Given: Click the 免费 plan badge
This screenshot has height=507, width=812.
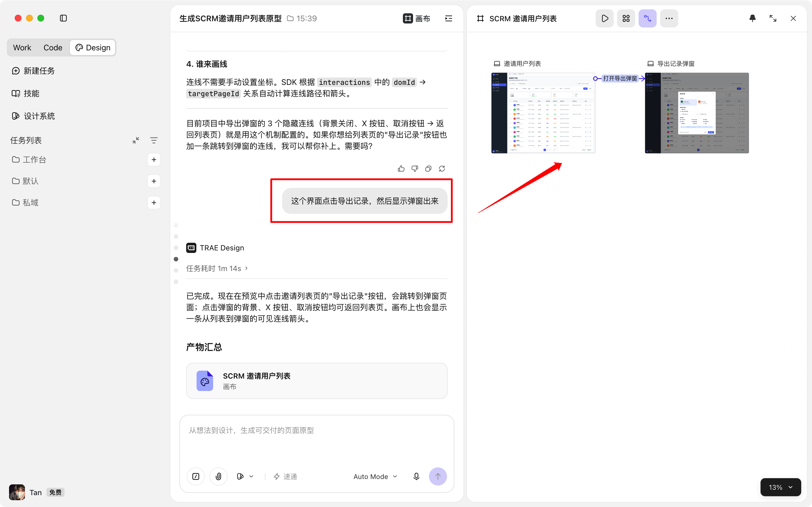Looking at the screenshot, I should tap(55, 492).
